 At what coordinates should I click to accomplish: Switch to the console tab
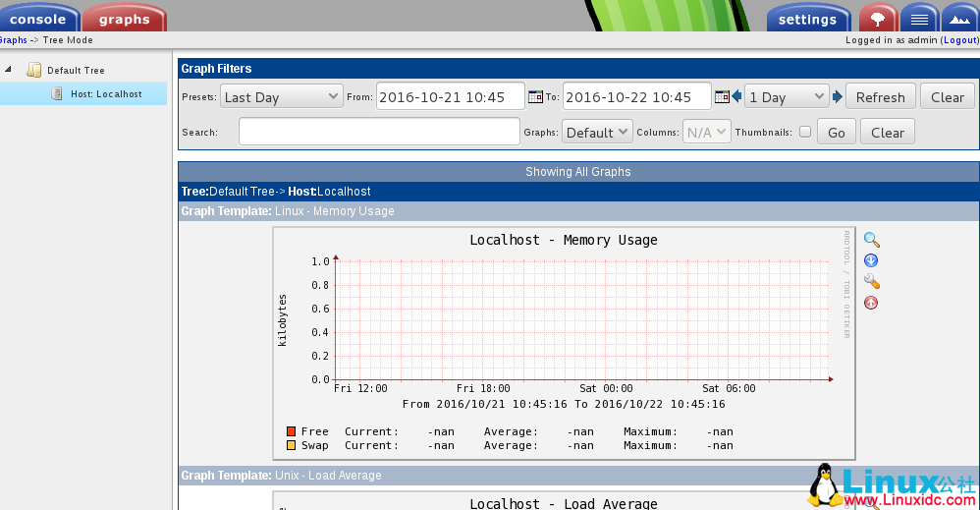point(38,19)
